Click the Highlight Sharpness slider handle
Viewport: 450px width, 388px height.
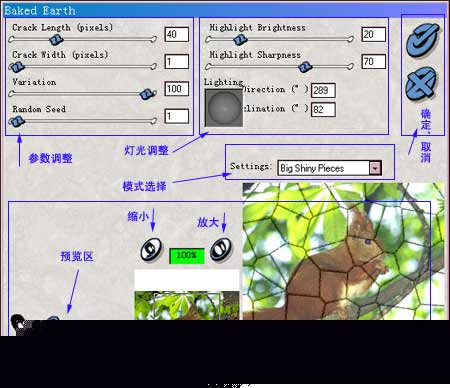point(305,67)
